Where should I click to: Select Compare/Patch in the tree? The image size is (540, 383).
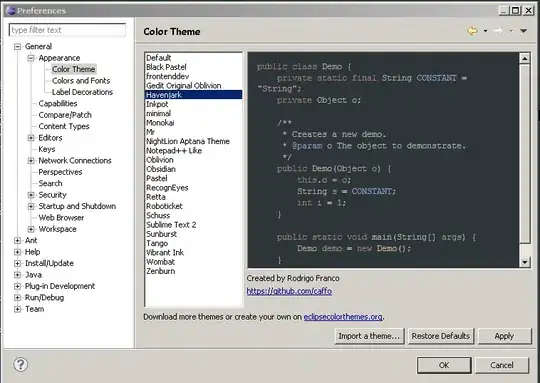point(65,115)
